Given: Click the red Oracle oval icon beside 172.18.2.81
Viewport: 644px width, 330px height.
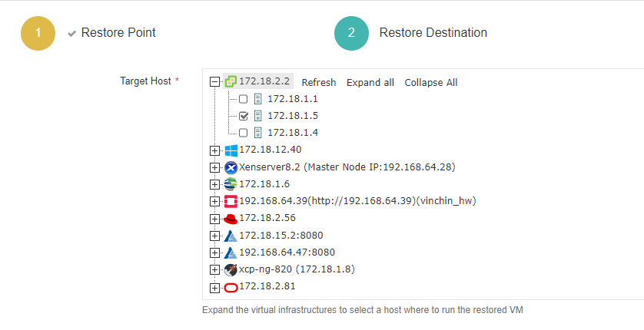Looking at the screenshot, I should [x=231, y=288].
